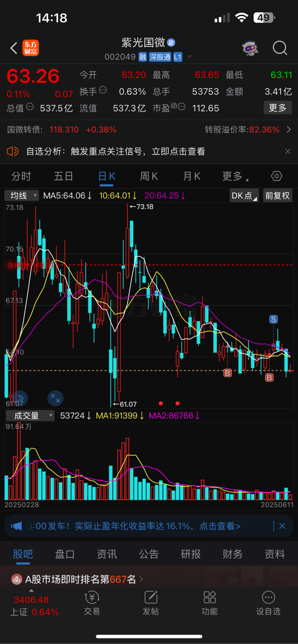Tap the speaker alert icon

point(13,151)
